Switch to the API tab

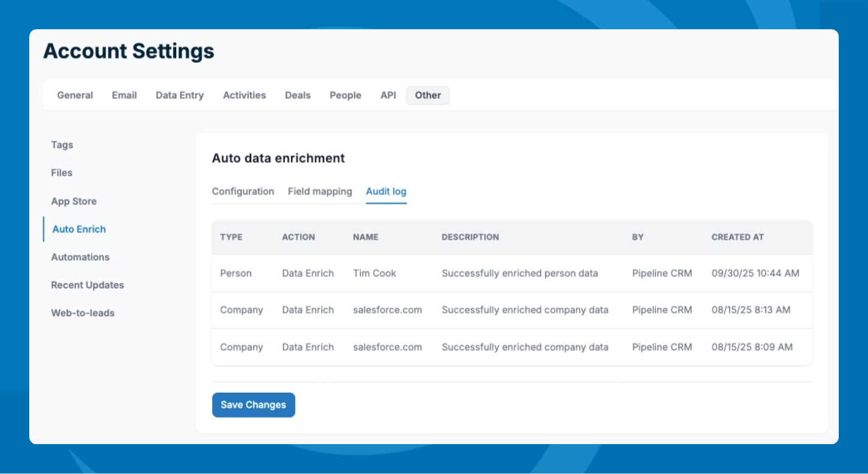pos(388,95)
